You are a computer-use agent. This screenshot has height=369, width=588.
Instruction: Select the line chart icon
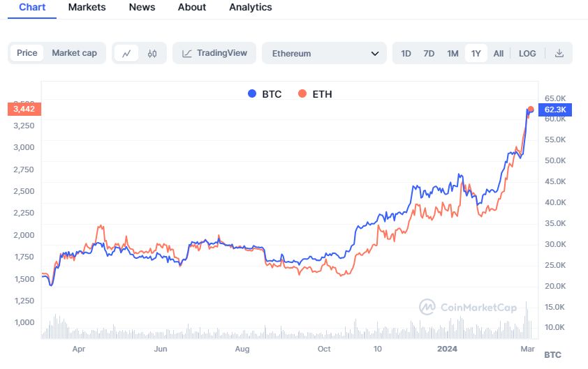126,53
